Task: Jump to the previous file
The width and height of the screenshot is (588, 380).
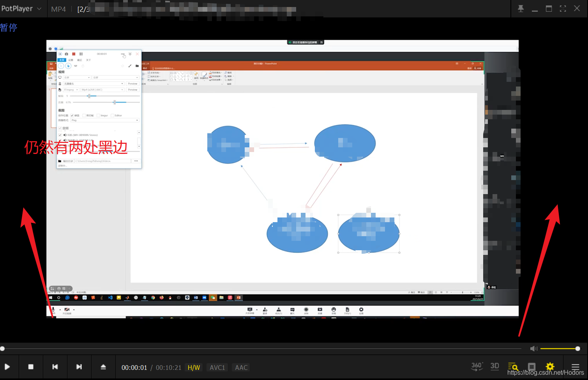Action: click(55, 367)
